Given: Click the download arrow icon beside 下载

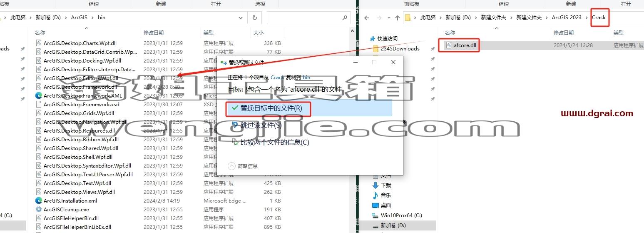Looking at the screenshot, I should pos(375,185).
